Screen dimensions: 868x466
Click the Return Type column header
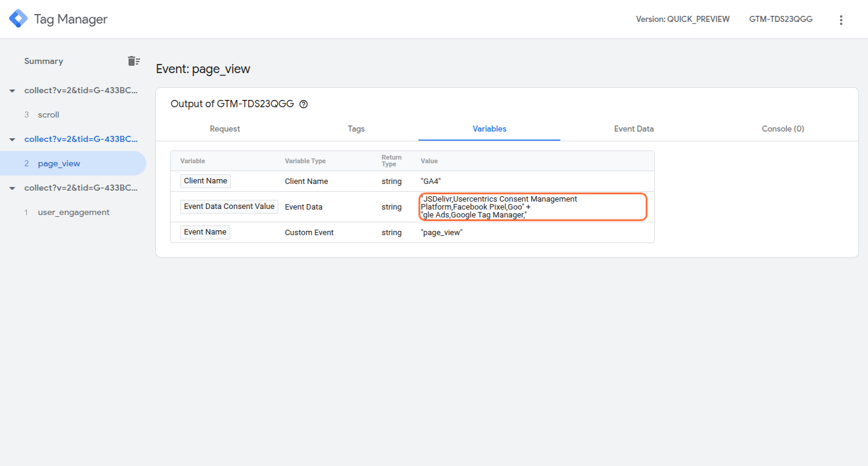392,161
